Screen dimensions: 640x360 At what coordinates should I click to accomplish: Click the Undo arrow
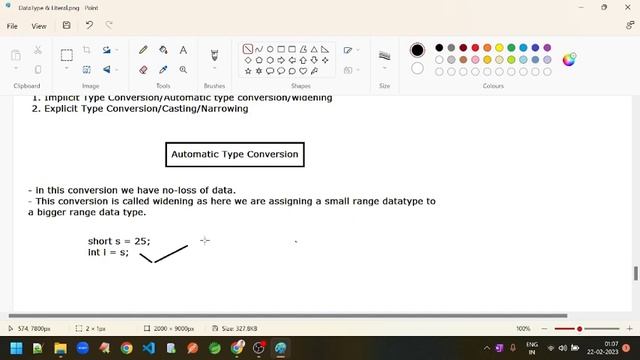(89, 25)
